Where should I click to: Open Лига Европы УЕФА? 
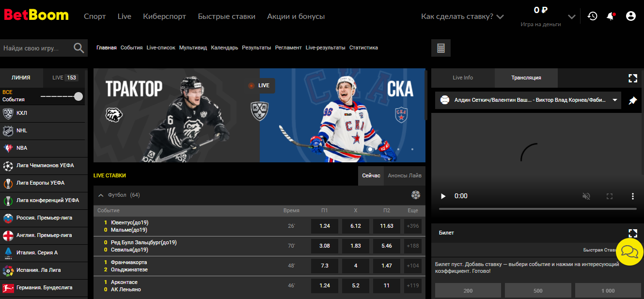click(44, 183)
